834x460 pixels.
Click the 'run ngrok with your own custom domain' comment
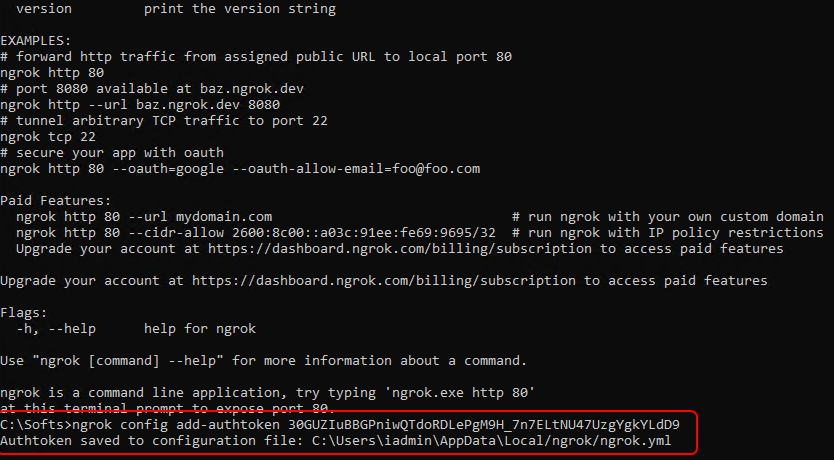point(668,216)
